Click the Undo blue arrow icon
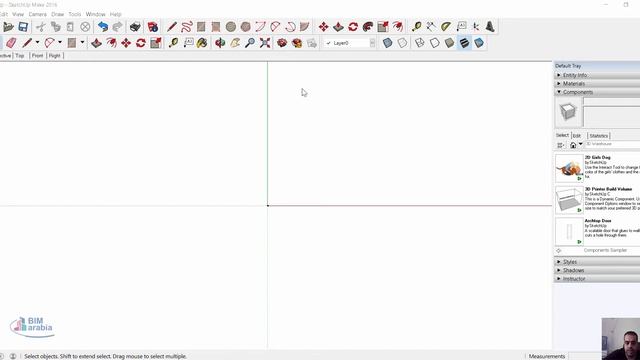Screen dimensions: 640x360 [103, 27]
